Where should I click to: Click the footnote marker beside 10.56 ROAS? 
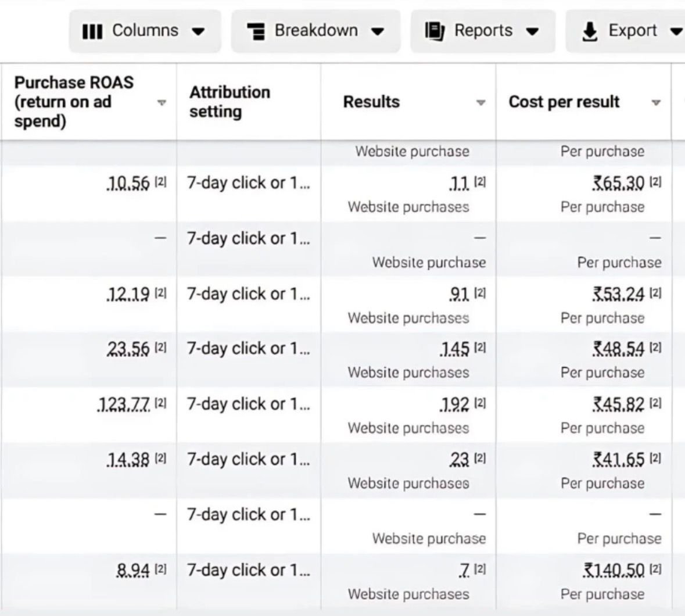pos(161,182)
